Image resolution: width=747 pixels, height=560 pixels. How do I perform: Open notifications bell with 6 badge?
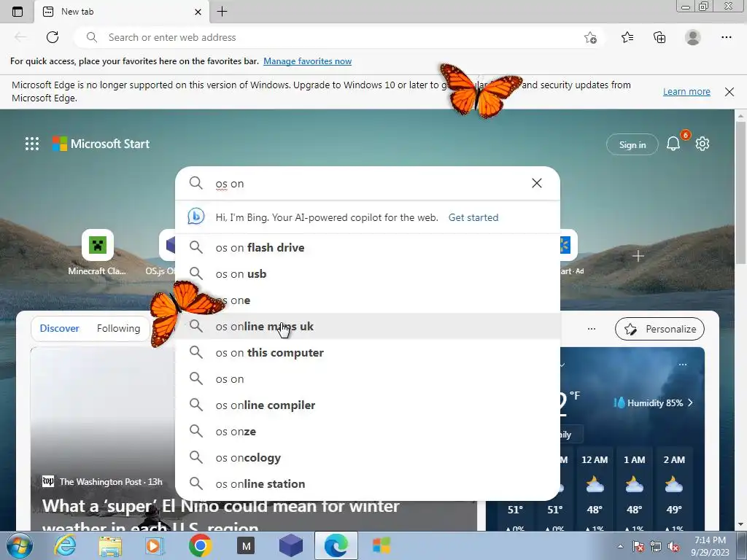pos(673,144)
